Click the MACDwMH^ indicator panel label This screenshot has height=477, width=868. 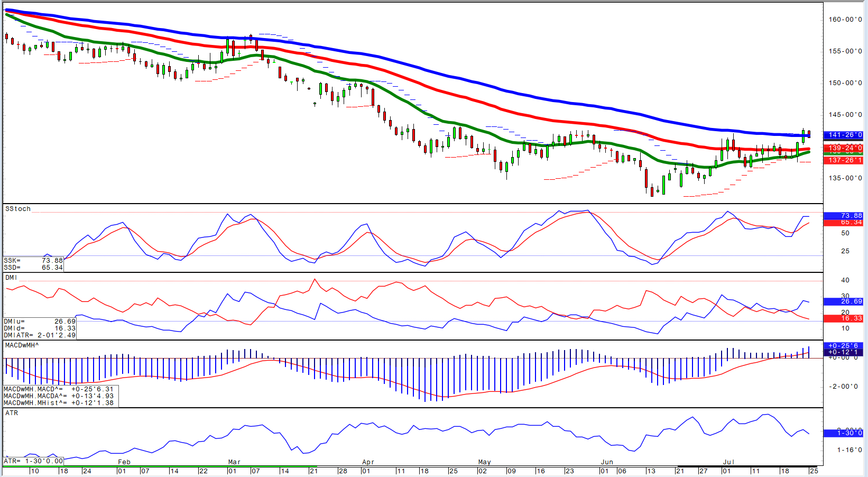pyautogui.click(x=22, y=345)
